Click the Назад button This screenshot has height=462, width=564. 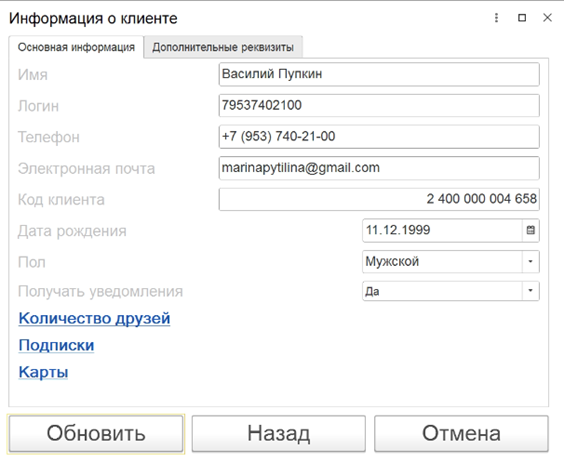point(279,433)
